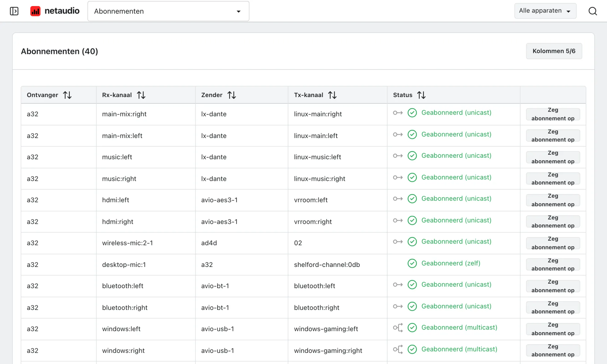Sort by Tx-kanaal column arrows
This screenshot has width=607, height=364.
tap(332, 95)
